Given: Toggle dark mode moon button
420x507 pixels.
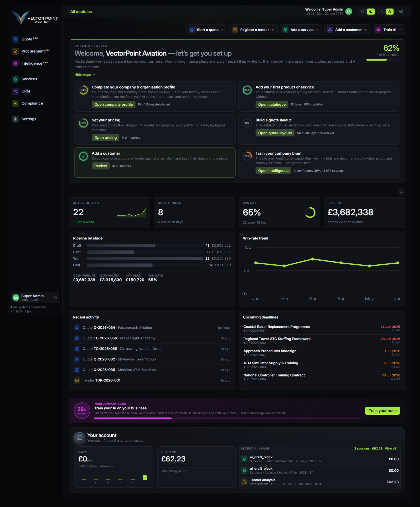Looking at the screenshot, I should tap(371, 12).
